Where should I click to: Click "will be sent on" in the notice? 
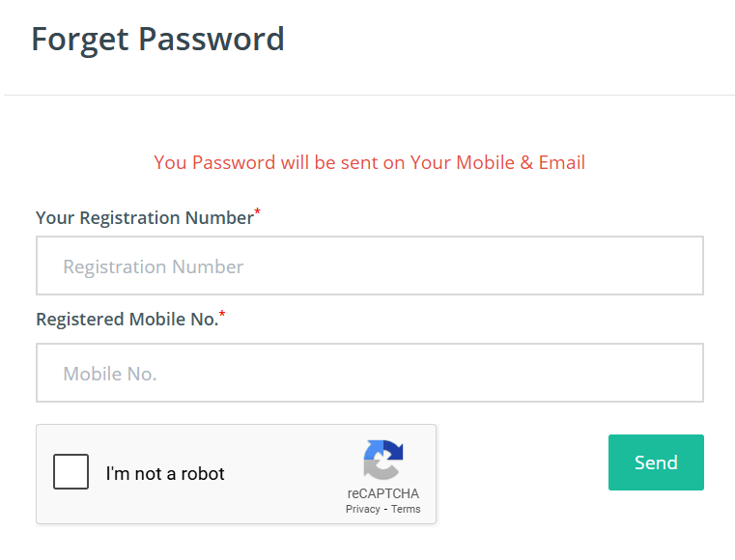[343, 162]
